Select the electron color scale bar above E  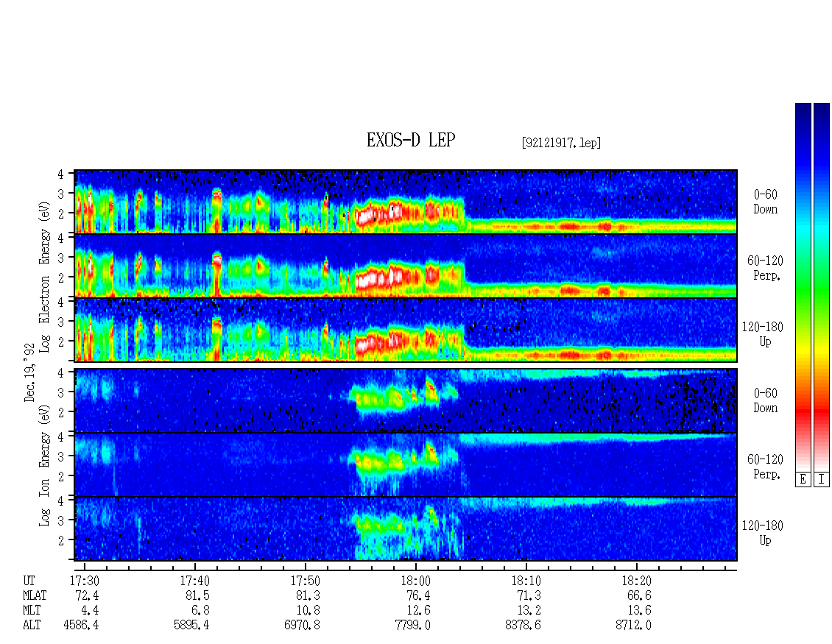[803, 287]
